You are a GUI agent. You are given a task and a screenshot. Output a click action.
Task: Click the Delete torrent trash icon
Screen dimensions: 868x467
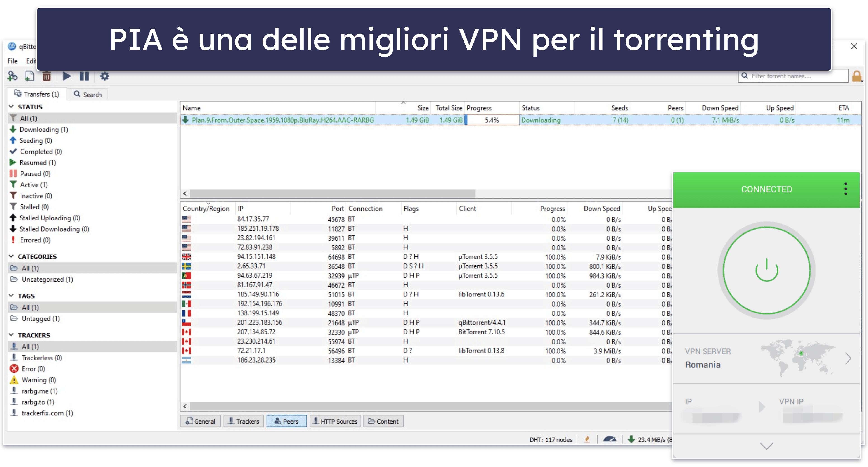[x=47, y=76]
